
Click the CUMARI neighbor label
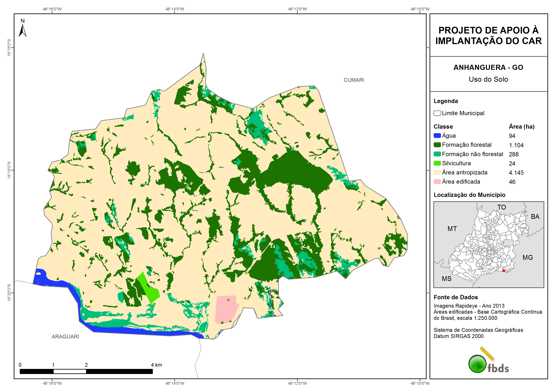point(354,80)
